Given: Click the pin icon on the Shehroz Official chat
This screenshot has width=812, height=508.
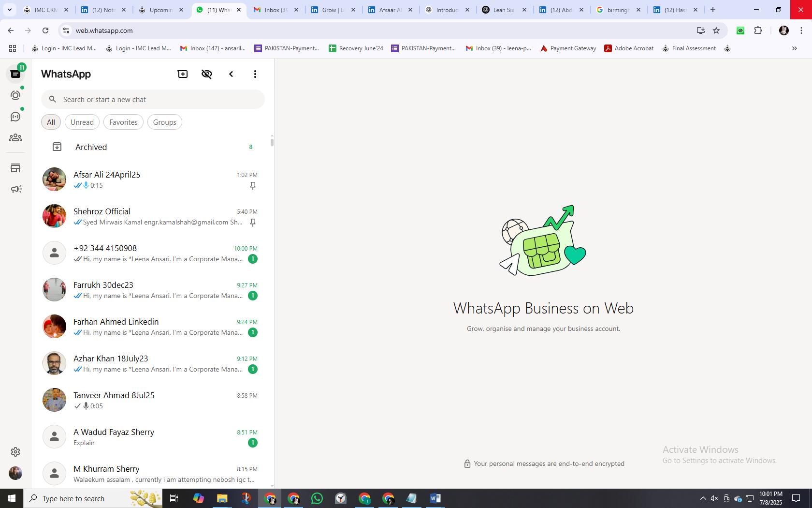Looking at the screenshot, I should (253, 223).
